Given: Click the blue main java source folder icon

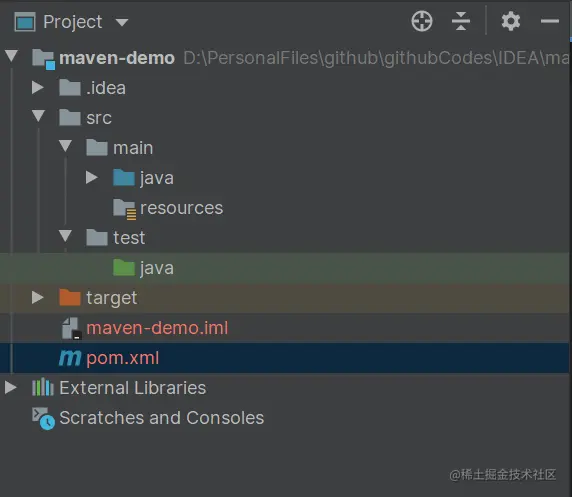Looking at the screenshot, I should click(x=124, y=178).
